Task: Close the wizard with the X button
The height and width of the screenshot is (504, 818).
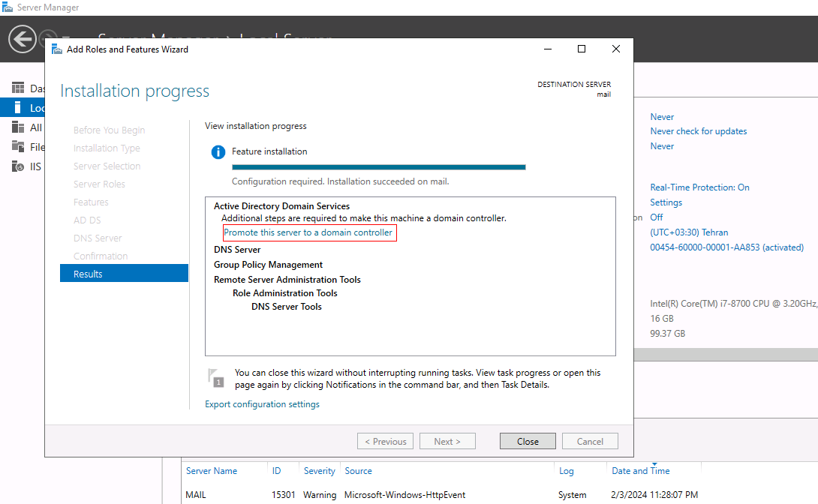Action: tap(616, 49)
